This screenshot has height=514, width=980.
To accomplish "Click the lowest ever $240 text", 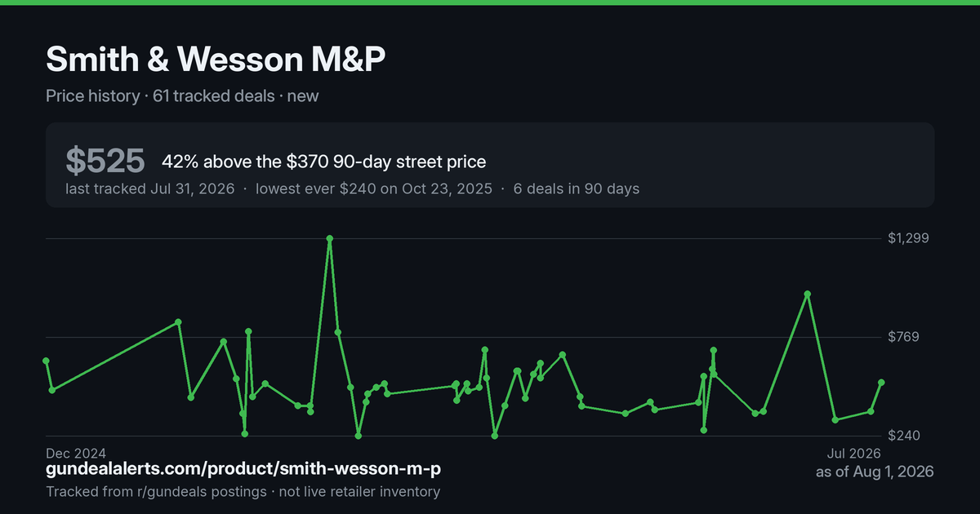I will click(374, 188).
